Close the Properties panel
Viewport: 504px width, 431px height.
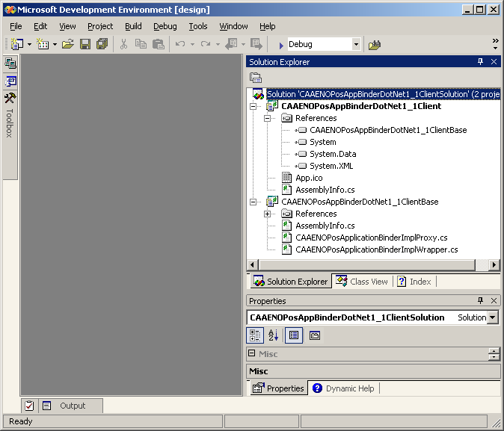click(494, 300)
